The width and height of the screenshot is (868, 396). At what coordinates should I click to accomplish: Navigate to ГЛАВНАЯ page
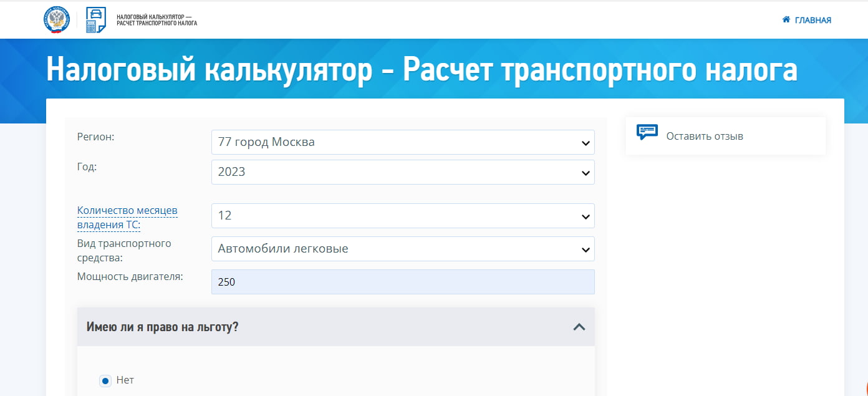click(x=812, y=19)
